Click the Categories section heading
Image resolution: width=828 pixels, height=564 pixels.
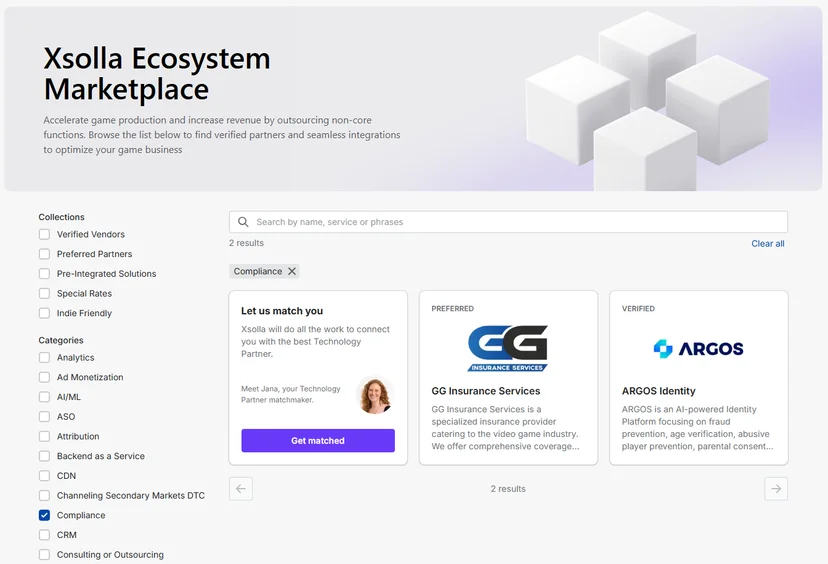coord(61,340)
